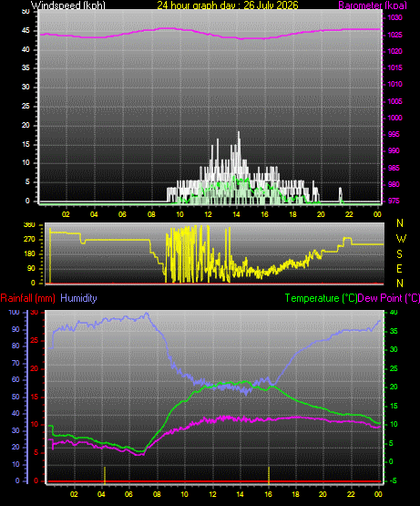The image size is (420, 506).
Task: Click the "Barometer (kpa)" axis title
Action: tap(373, 5)
